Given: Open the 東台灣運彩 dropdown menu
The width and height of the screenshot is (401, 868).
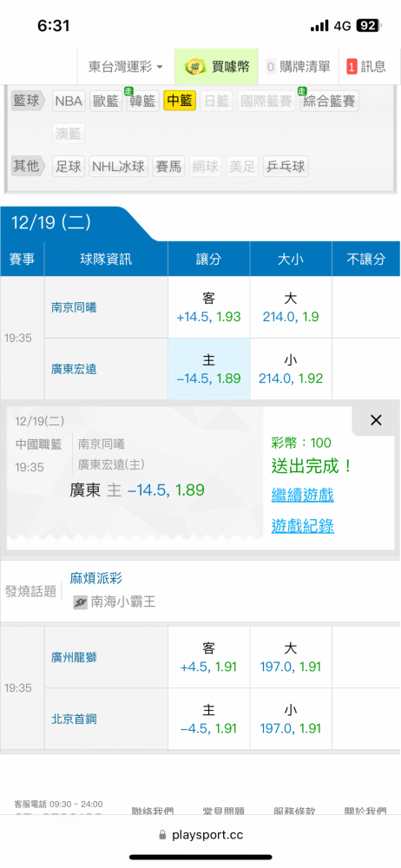Looking at the screenshot, I should coord(126,67).
